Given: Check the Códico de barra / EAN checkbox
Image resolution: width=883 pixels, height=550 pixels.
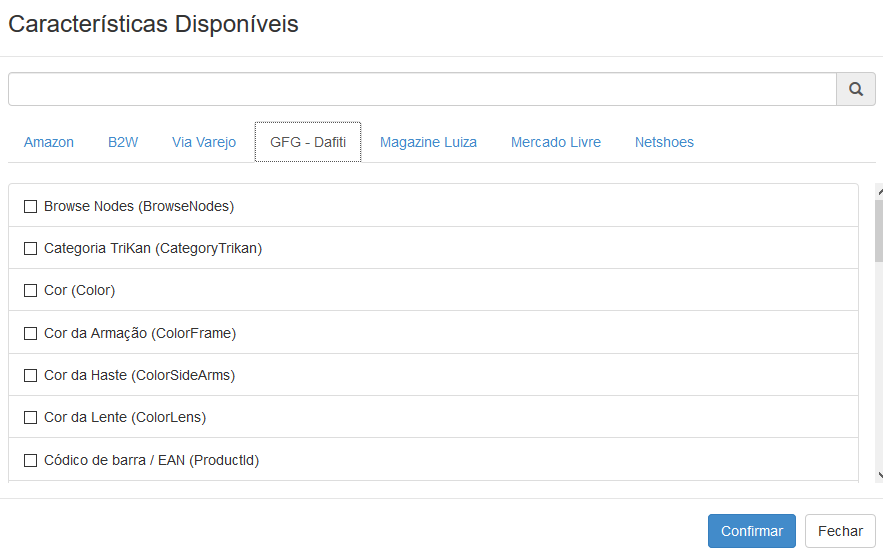Looking at the screenshot, I should click(30, 460).
